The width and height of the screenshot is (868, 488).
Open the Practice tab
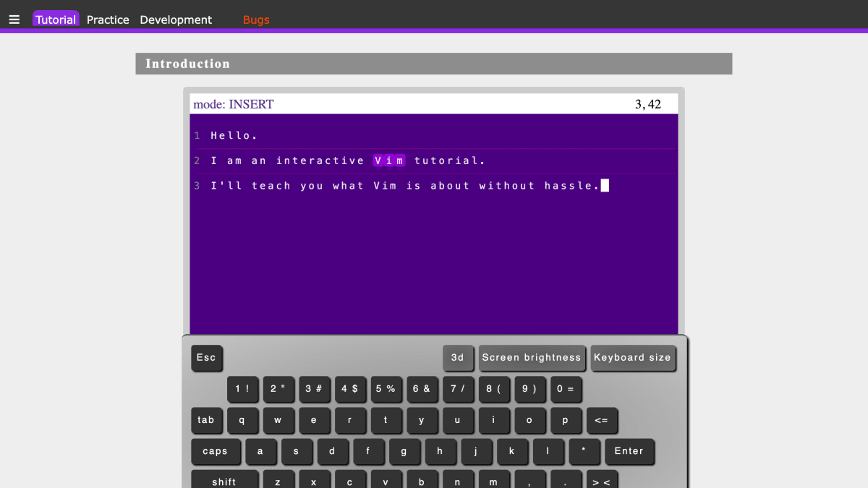(108, 20)
